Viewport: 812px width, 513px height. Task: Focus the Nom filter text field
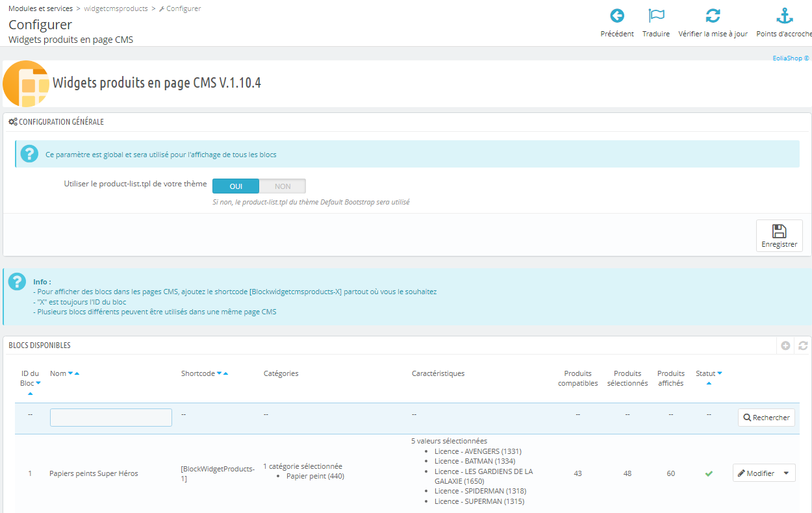(111, 418)
